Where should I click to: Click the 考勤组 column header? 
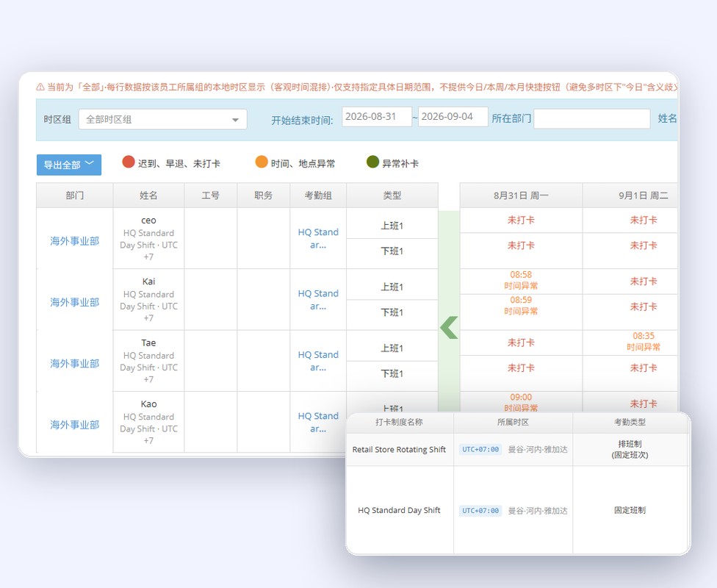coord(318,196)
